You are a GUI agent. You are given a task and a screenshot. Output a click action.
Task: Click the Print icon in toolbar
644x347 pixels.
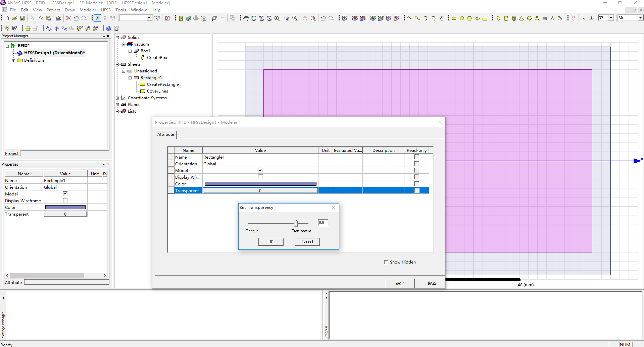(58, 18)
